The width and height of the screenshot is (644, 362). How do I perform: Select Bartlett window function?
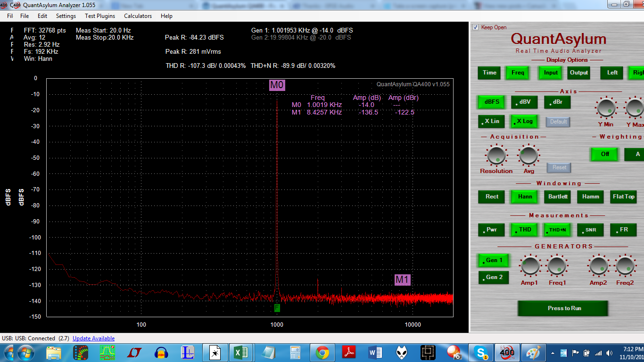pyautogui.click(x=558, y=197)
